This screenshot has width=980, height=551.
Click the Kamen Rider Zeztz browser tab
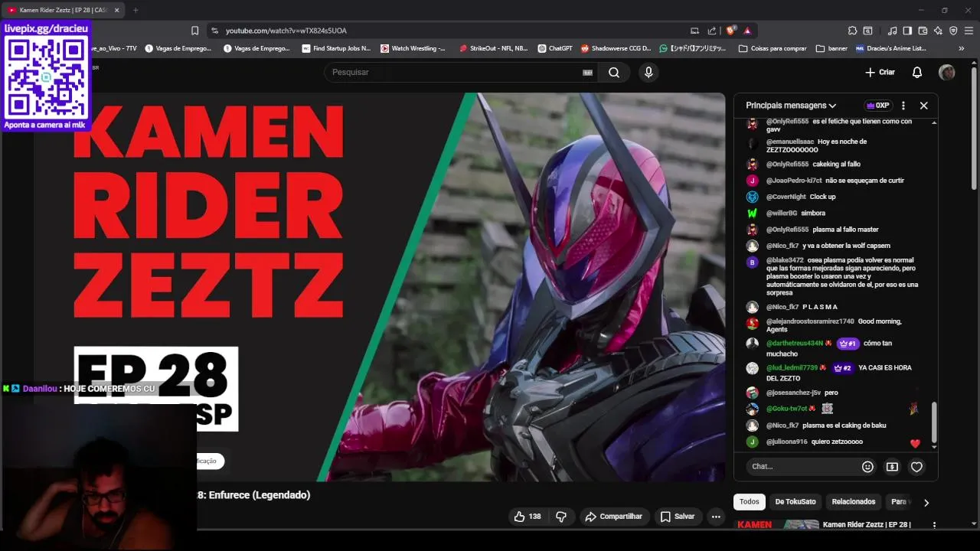coord(61,10)
